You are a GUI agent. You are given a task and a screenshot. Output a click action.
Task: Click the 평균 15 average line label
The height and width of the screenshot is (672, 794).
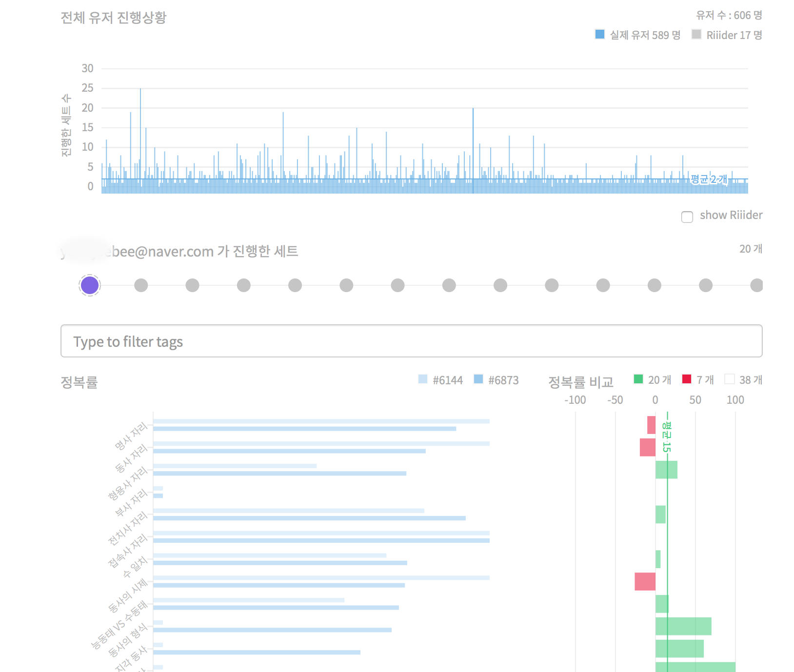(667, 437)
